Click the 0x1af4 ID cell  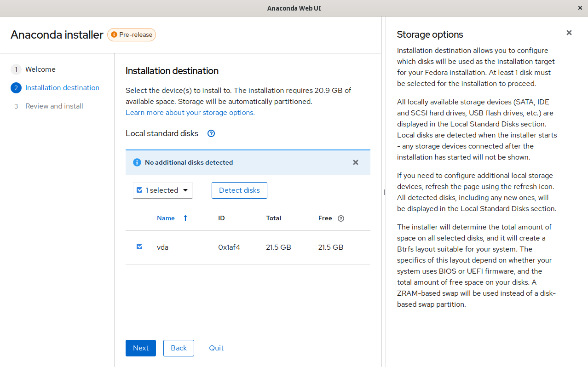229,247
